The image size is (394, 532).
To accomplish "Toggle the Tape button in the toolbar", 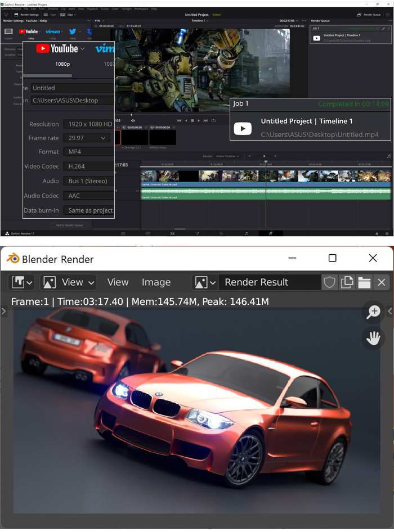I will (50, 15).
